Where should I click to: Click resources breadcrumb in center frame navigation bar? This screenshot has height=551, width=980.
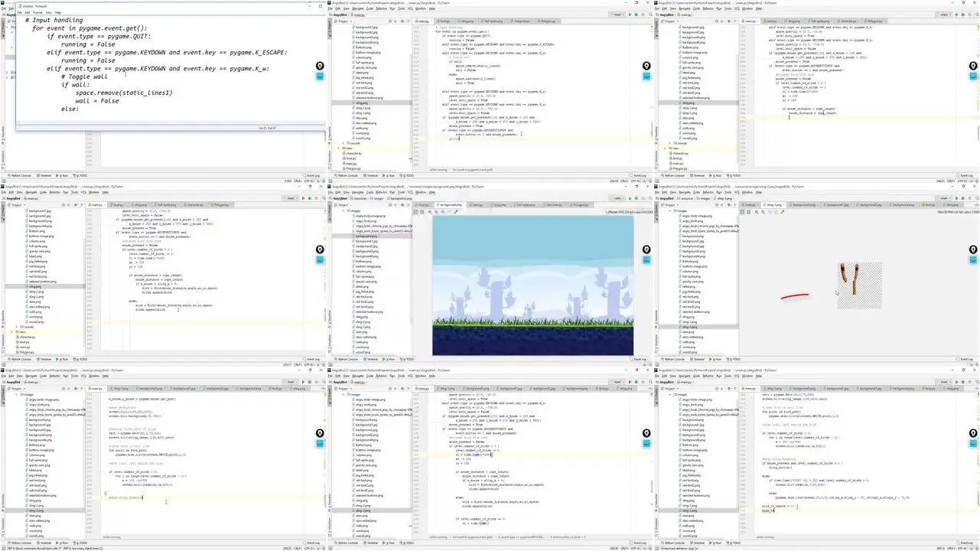point(360,198)
